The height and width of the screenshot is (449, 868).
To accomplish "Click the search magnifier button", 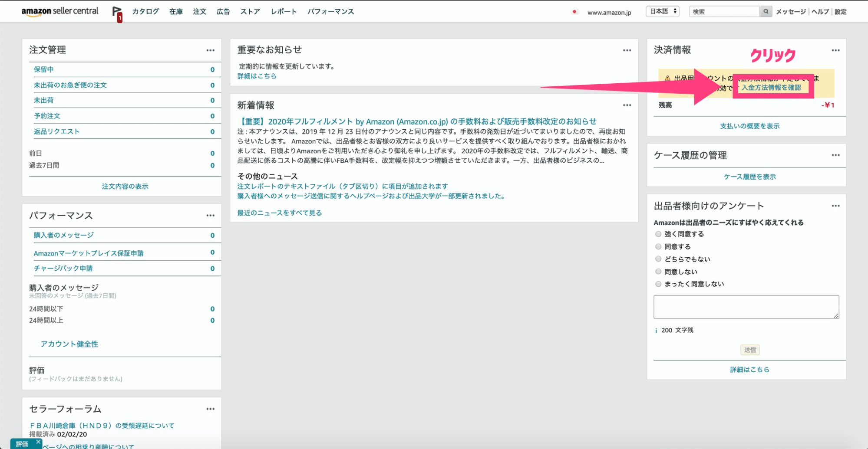I will 766,12.
